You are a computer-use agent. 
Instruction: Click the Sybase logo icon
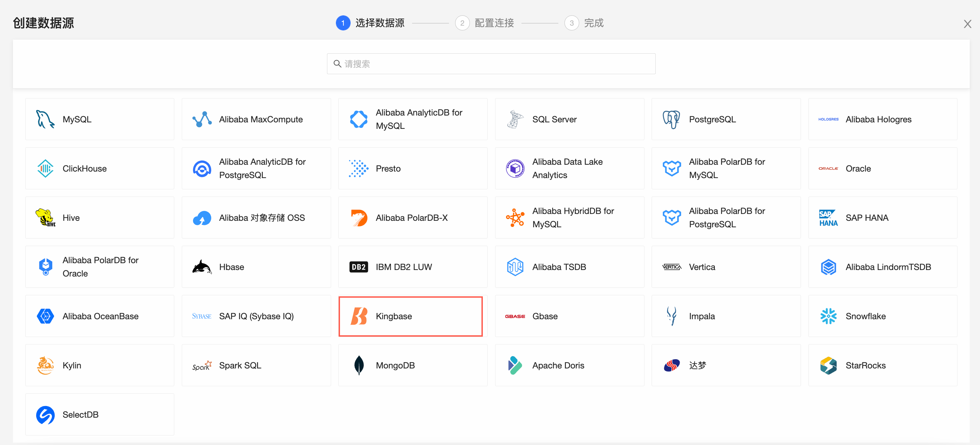tap(202, 316)
